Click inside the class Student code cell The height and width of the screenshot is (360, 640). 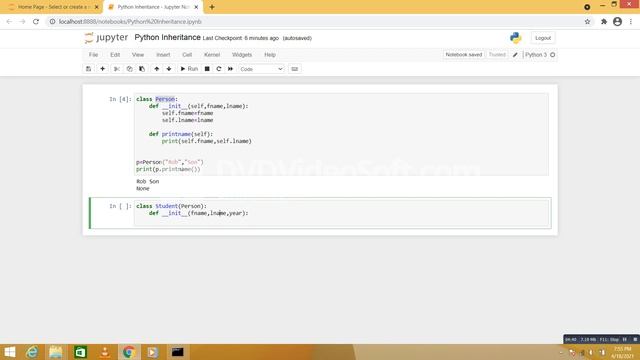[x=341, y=212]
